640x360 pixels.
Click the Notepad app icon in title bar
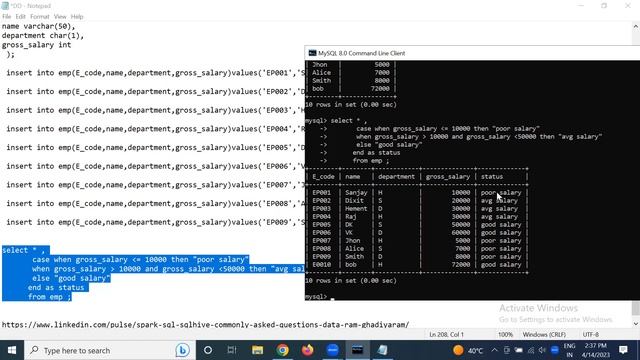tap(5, 6)
